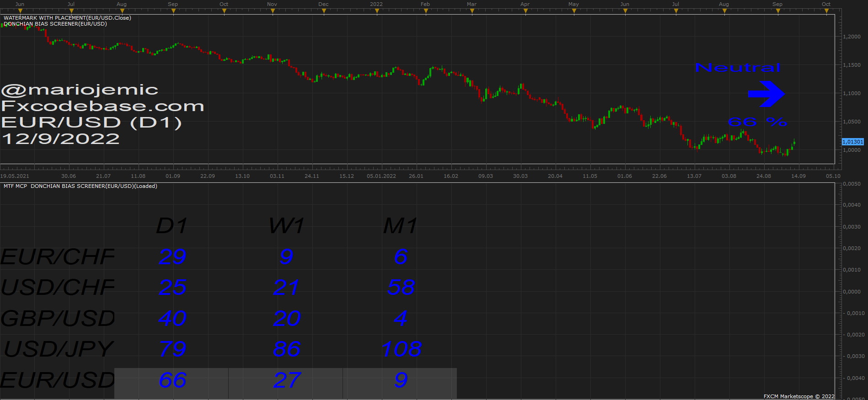Click USD/JPY M1 value 108

point(402,349)
